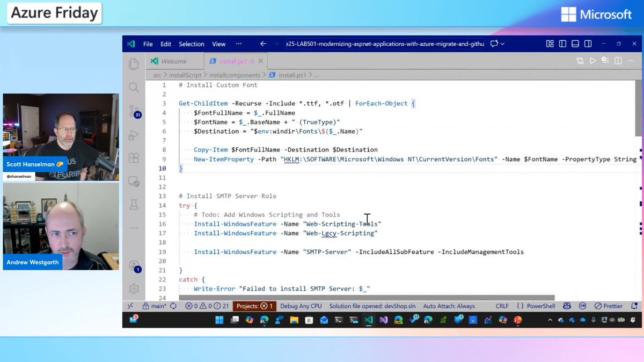This screenshot has width=644, height=362.
Task: Click the "Get-ChildItem" command on line 3
Action: (204, 103)
